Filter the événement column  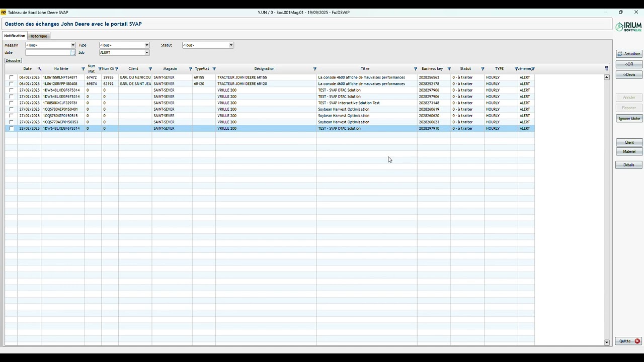(533, 69)
